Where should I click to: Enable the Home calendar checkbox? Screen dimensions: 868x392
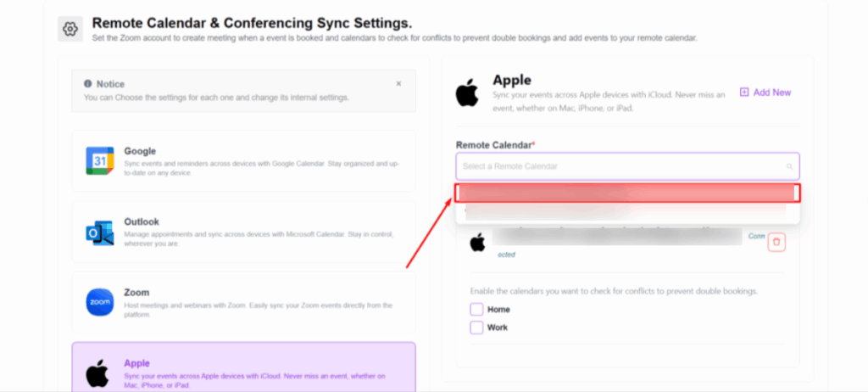pyautogui.click(x=476, y=310)
